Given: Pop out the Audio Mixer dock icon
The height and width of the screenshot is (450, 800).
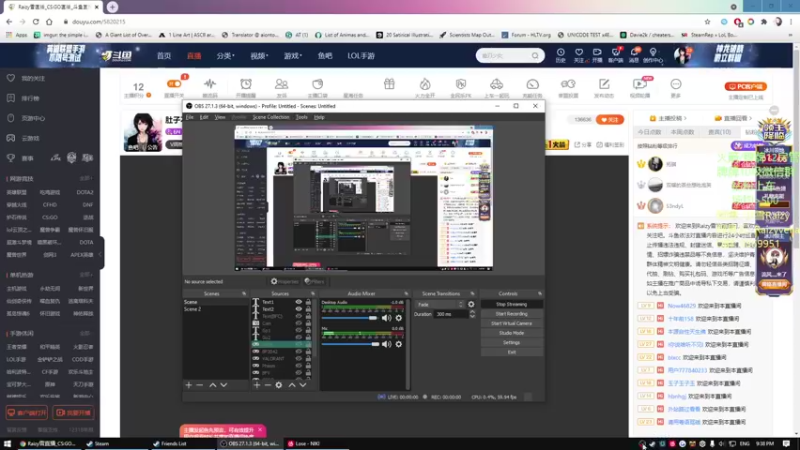Looking at the screenshot, I should (406, 294).
